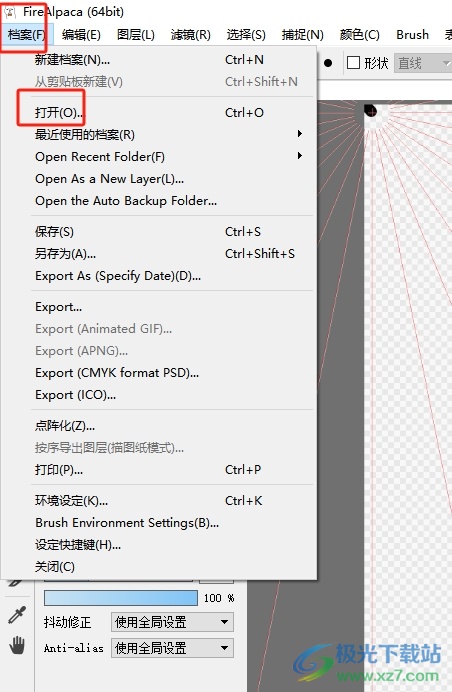Open the 颜色(C) menu
This screenshot has height=692, width=452.
point(359,34)
